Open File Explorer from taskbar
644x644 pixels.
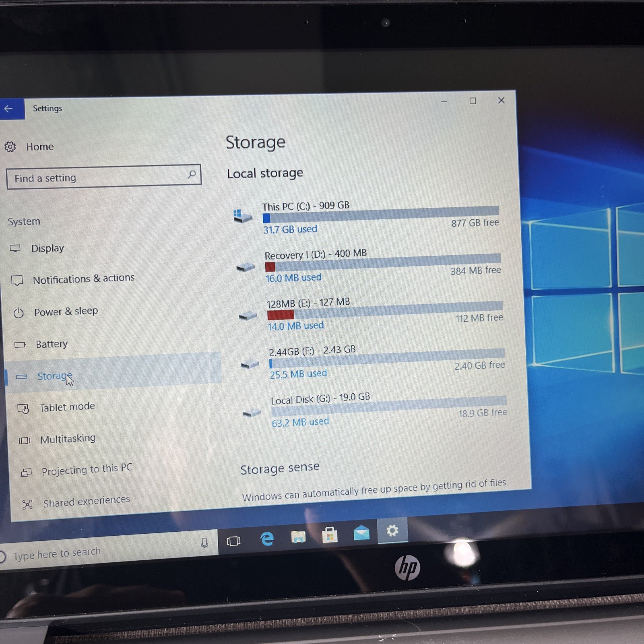[298, 537]
